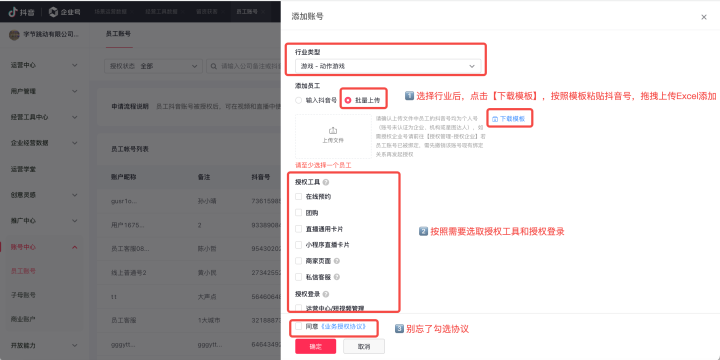Click the 下载模板 link
The width and height of the screenshot is (720, 360).
point(512,119)
